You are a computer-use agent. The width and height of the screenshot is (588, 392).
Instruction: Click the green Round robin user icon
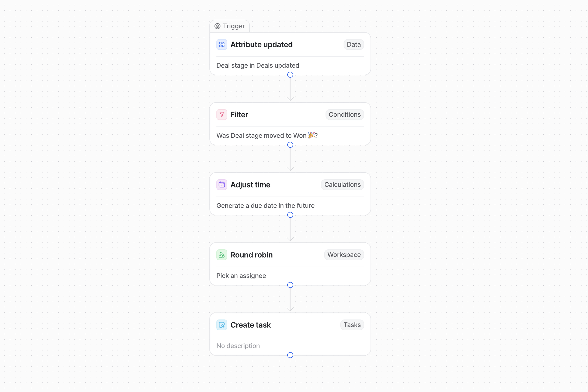coord(222,255)
